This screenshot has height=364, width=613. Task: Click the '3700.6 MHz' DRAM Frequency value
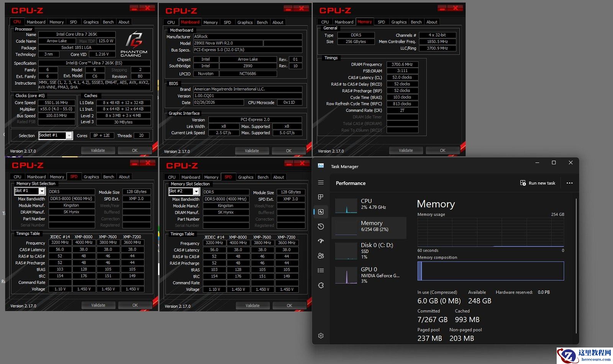point(402,64)
